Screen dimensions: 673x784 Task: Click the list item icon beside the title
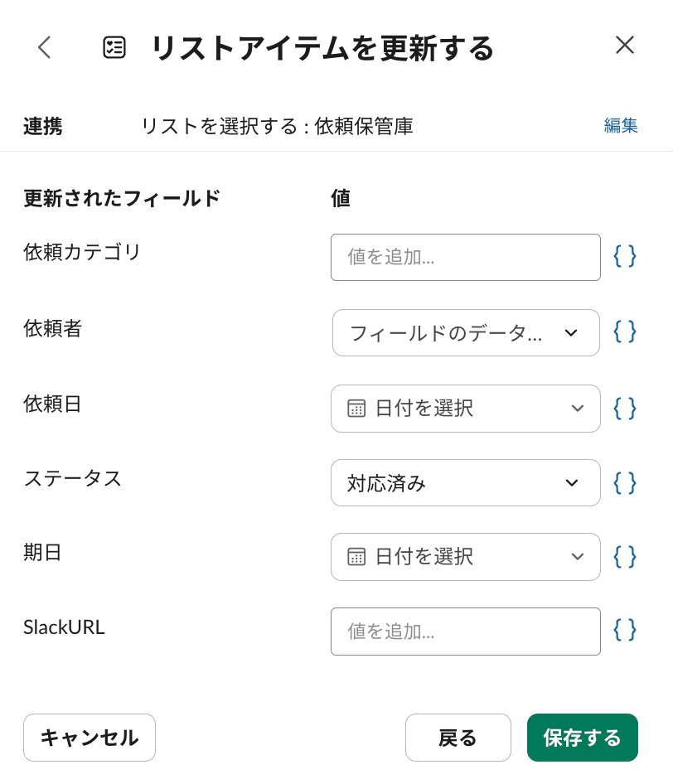pyautogui.click(x=114, y=47)
